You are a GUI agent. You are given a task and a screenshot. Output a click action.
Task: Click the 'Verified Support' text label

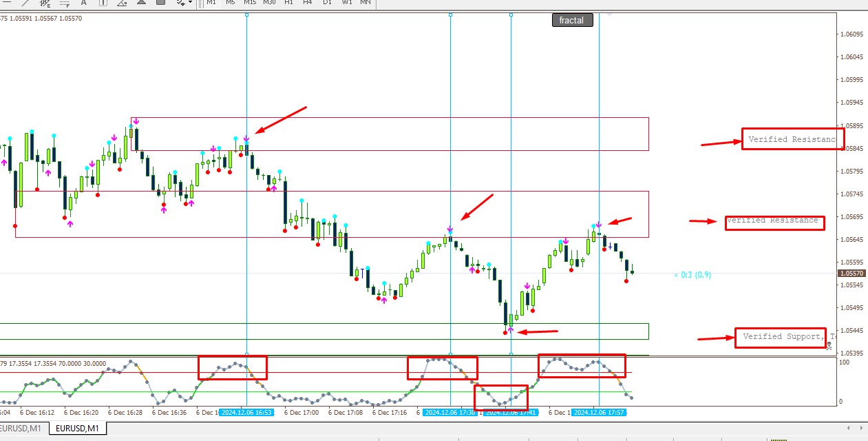(783, 336)
